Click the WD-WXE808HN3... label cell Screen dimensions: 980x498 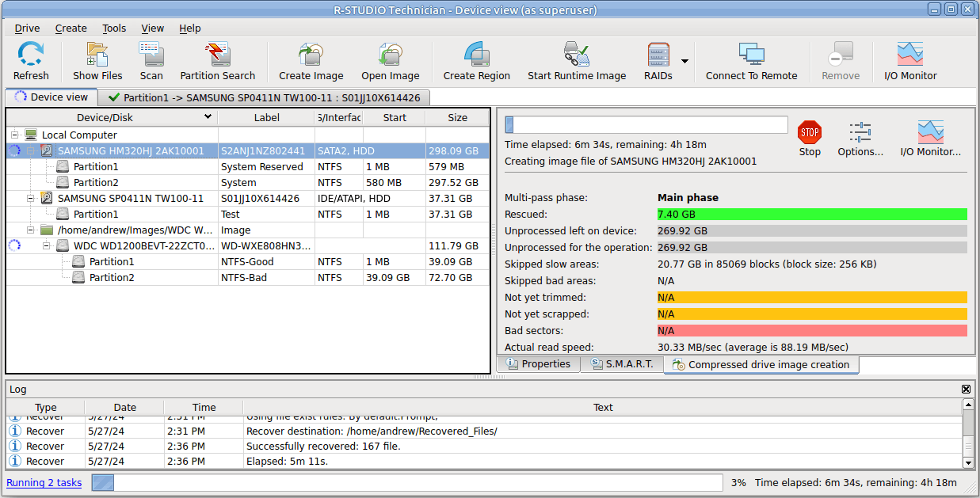pyautogui.click(x=266, y=245)
